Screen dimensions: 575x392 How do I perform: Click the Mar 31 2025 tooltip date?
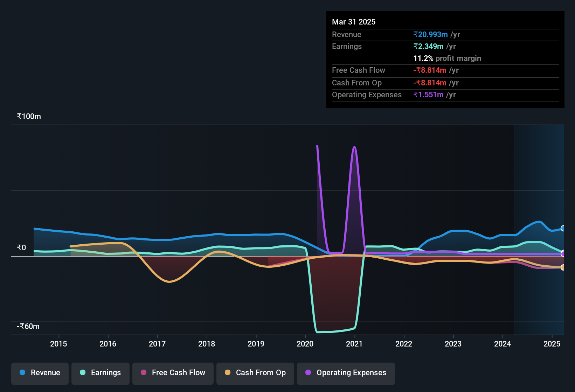click(354, 22)
